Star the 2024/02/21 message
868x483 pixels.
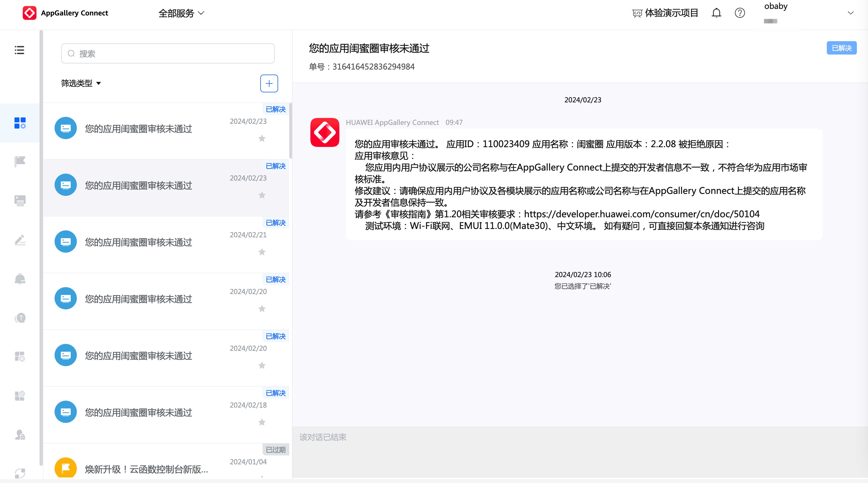click(x=262, y=252)
